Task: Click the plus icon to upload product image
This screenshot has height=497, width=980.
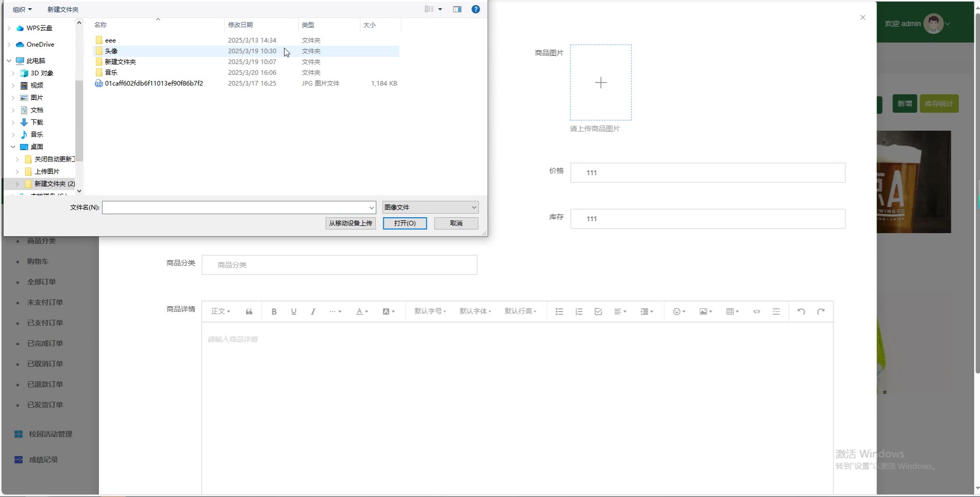Action: pyautogui.click(x=601, y=82)
